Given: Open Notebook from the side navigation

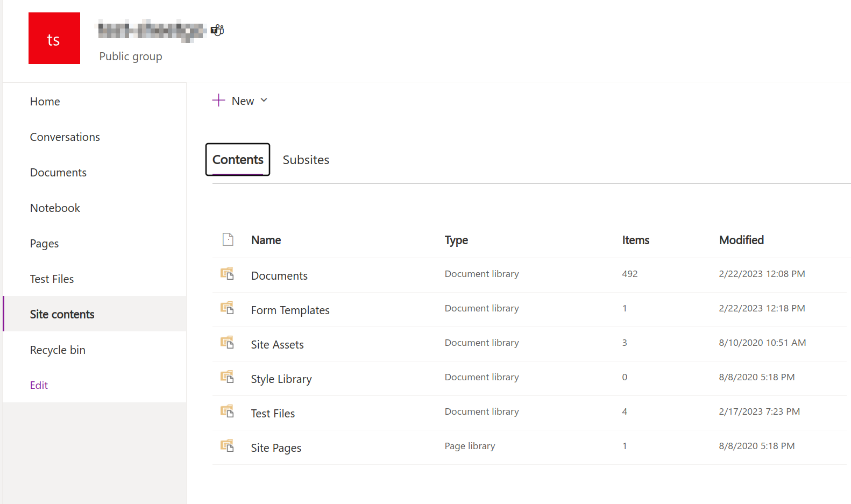Looking at the screenshot, I should click(55, 208).
